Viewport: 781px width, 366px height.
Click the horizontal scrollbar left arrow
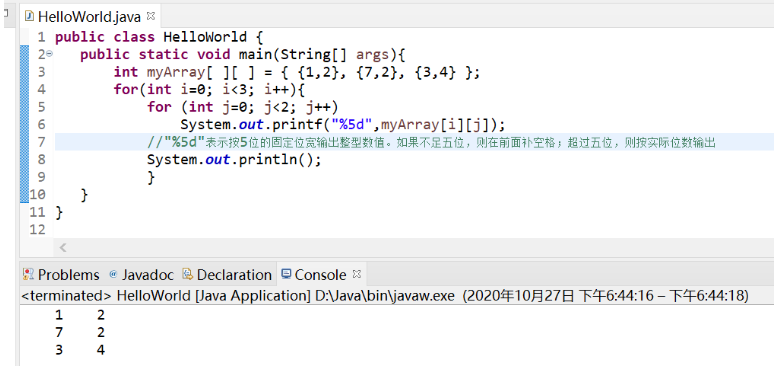(63, 247)
